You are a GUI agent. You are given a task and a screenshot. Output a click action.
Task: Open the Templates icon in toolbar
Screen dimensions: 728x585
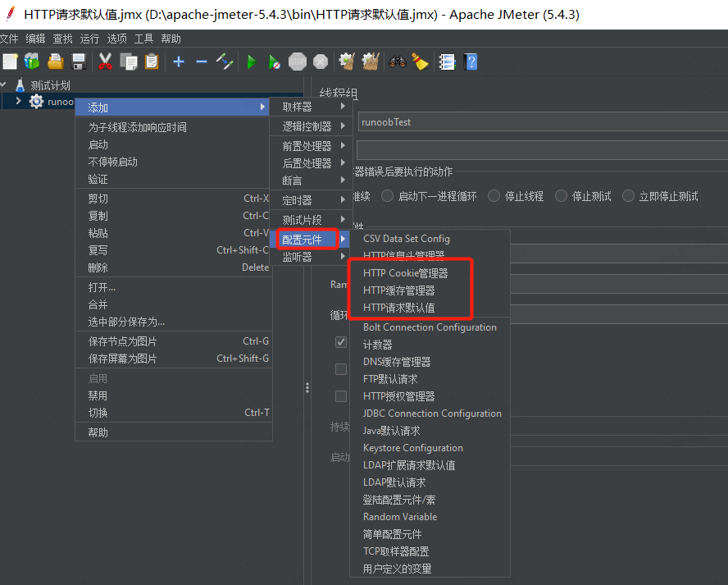(x=32, y=62)
